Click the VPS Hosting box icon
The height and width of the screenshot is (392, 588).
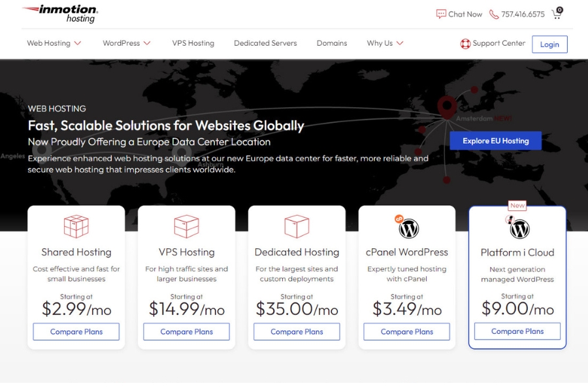(x=186, y=226)
